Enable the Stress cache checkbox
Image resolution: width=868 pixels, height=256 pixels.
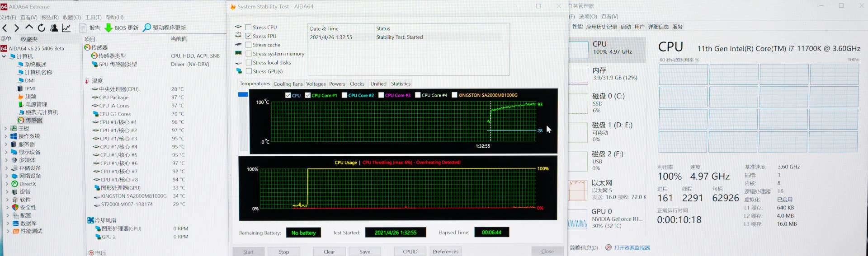[249, 45]
